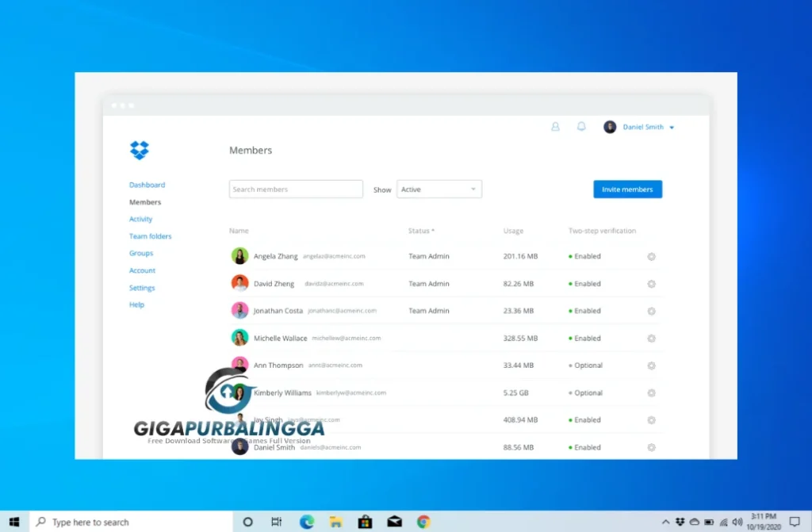
Task: Go to the Dashboard section
Action: 147,184
